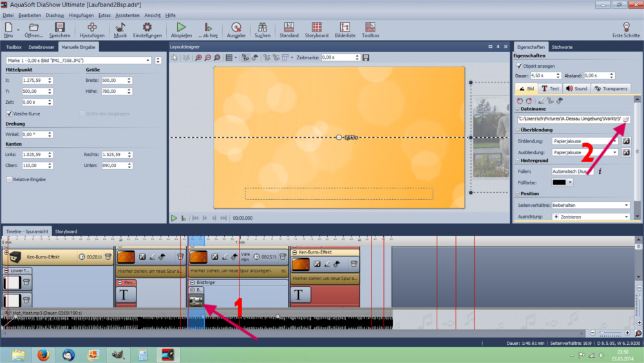Click the Speichern save icon
The width and height of the screenshot is (644, 363).
coord(59,29)
